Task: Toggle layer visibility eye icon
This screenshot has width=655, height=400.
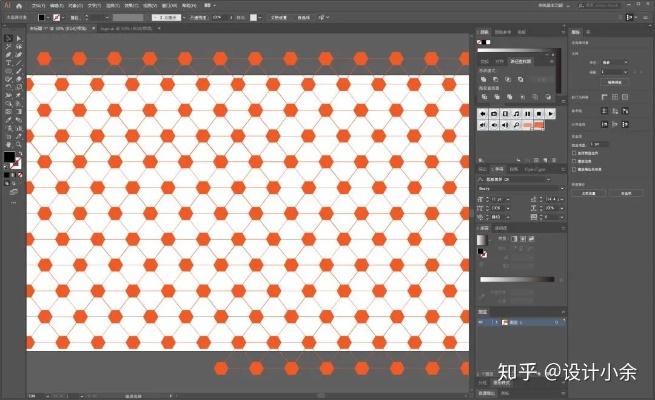Action: (481, 322)
